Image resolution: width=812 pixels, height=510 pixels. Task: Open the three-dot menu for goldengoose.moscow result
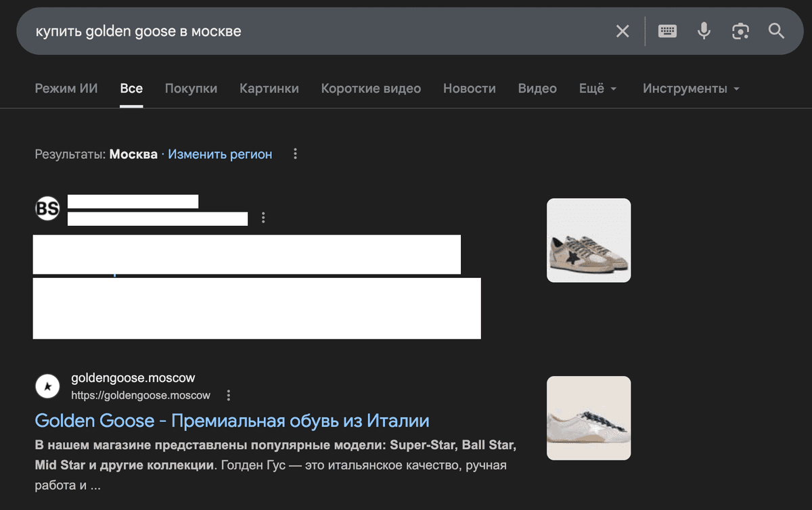pos(229,395)
